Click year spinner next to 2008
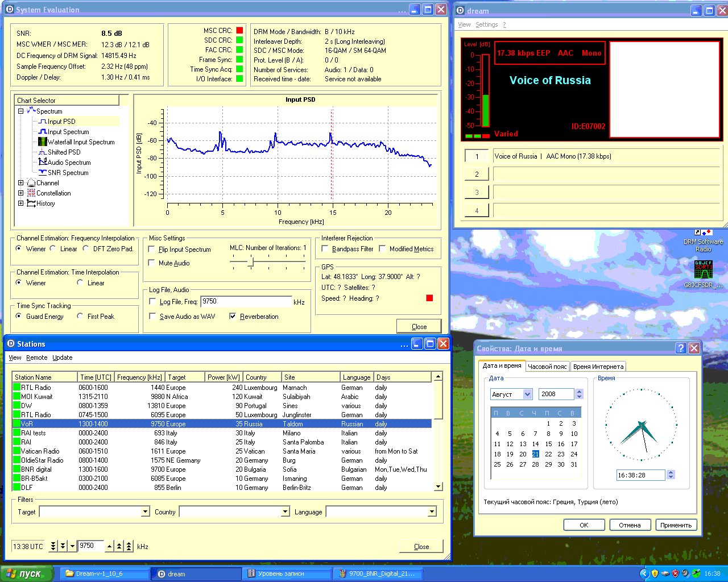 tap(579, 394)
